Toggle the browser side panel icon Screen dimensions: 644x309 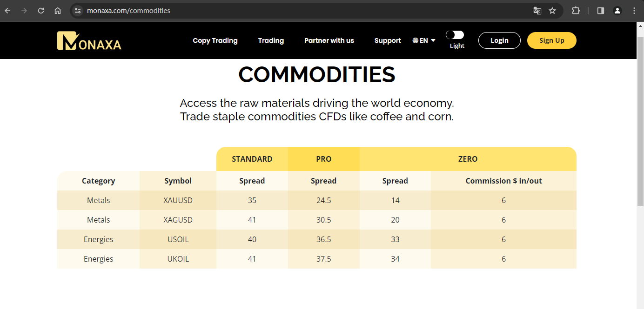pyautogui.click(x=601, y=11)
